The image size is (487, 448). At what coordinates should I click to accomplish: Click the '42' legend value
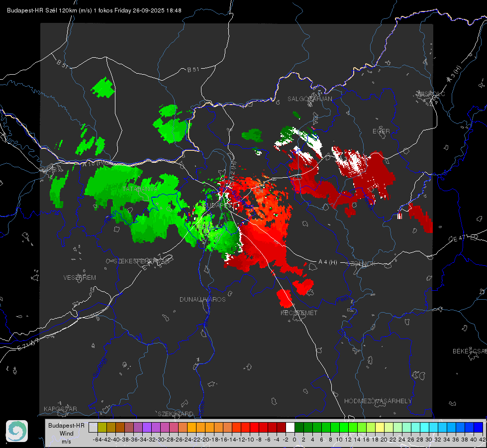point(483,440)
